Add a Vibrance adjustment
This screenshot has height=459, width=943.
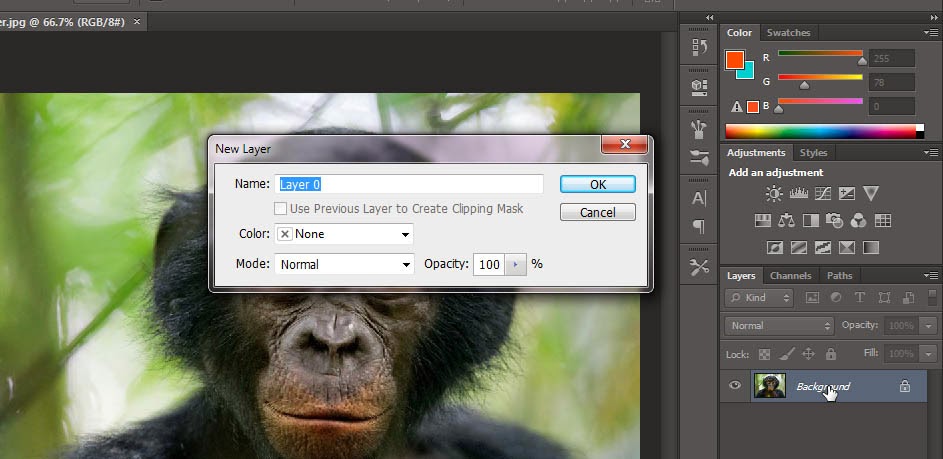(x=871, y=194)
